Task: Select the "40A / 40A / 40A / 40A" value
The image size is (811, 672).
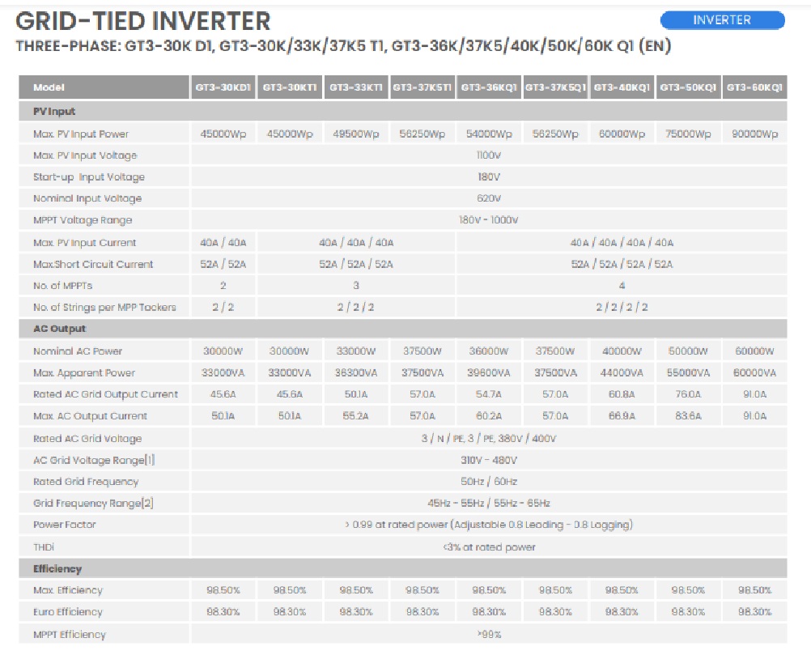Action: point(622,243)
